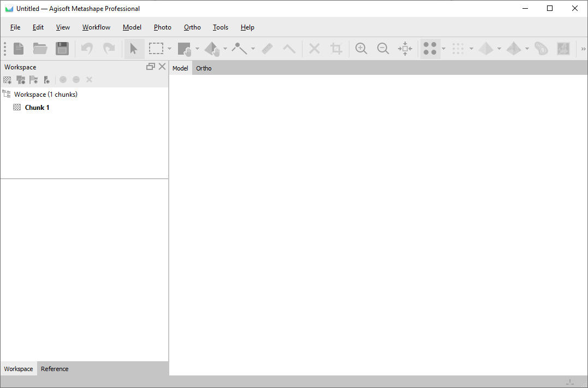Click the Draw Point caret tool icon
This screenshot has height=388, width=588.
tap(289, 49)
